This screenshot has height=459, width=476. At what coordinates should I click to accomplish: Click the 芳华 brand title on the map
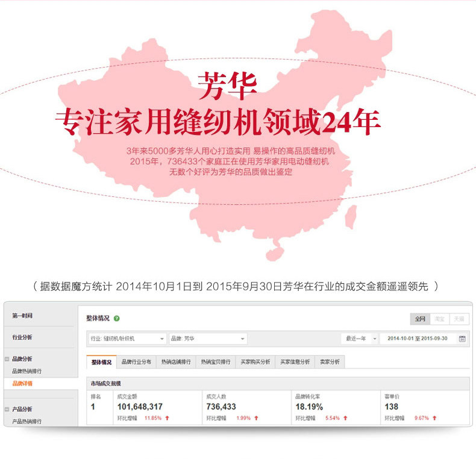(227, 86)
